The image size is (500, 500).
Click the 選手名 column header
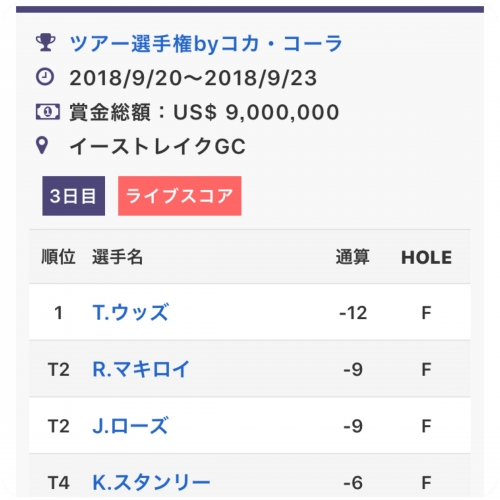pos(118,257)
